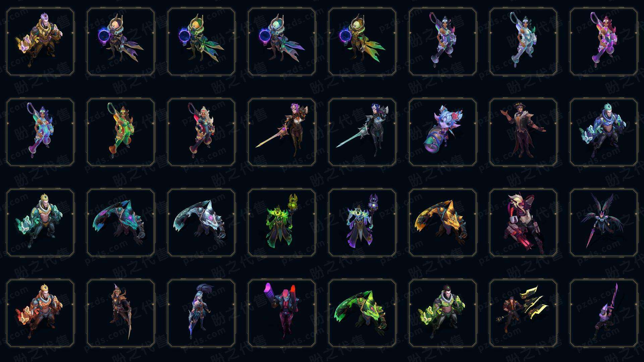Image resolution: width=644 pixels, height=362 pixels.
Task: Pick the character with golden floating blades
Action: [x=523, y=313]
